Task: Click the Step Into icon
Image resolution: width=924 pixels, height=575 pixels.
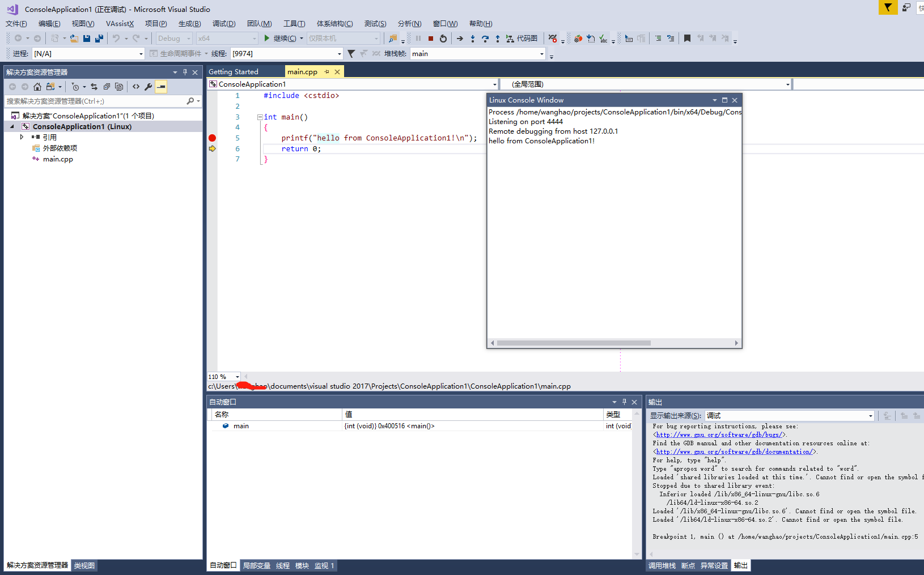Action: 473,39
